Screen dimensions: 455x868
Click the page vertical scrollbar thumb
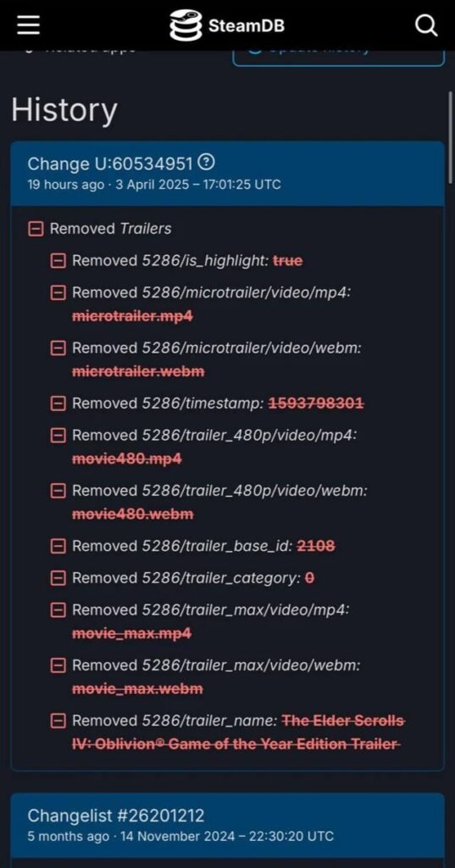coord(451,137)
